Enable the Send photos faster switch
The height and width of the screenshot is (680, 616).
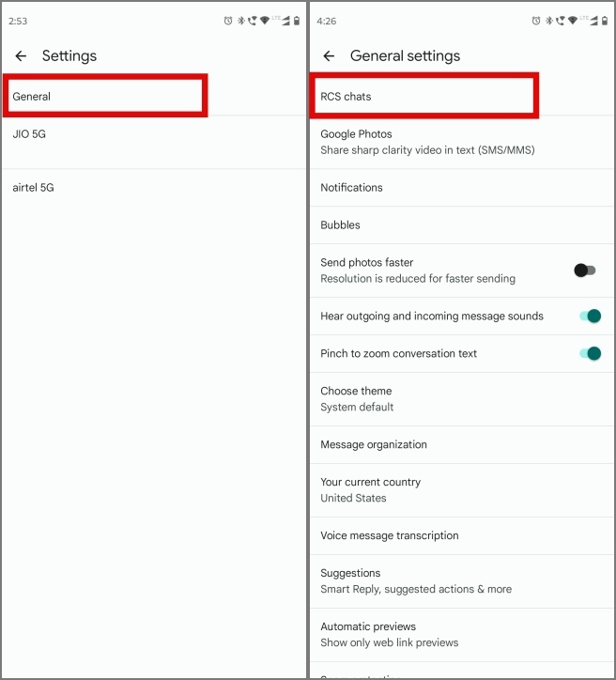pyautogui.click(x=585, y=270)
